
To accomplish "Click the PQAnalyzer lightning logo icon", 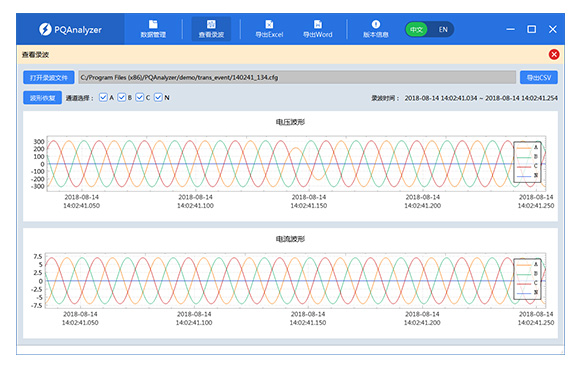I will pyautogui.click(x=45, y=29).
